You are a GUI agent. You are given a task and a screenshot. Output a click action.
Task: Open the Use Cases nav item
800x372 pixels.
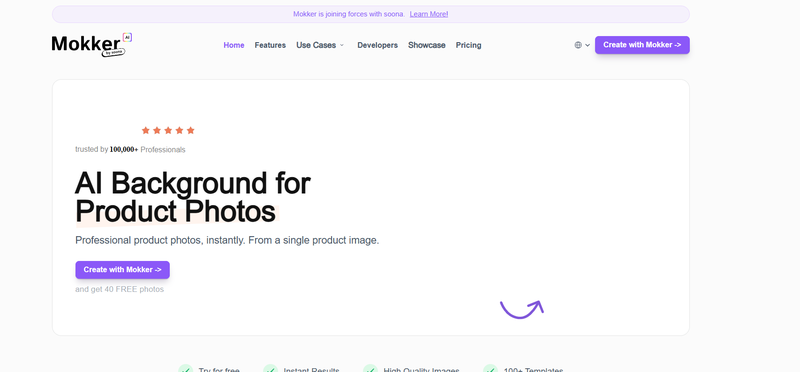pyautogui.click(x=316, y=45)
